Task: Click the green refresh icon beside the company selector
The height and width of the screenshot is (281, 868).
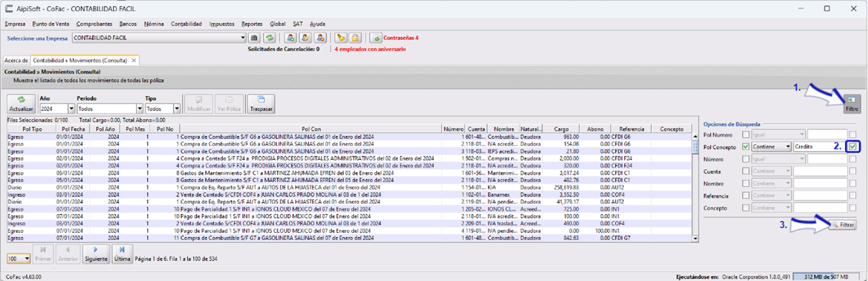Action: 269,37
